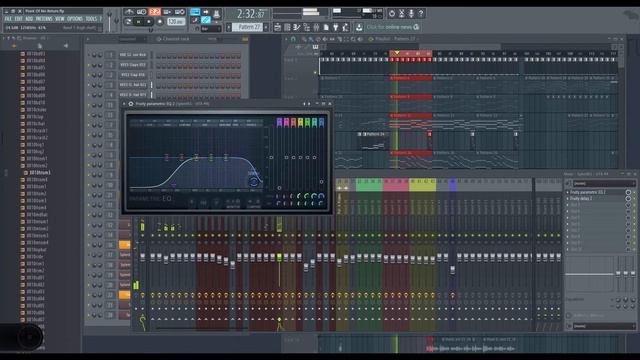Select the Fruity delay 2 mixer slot

click(595, 198)
